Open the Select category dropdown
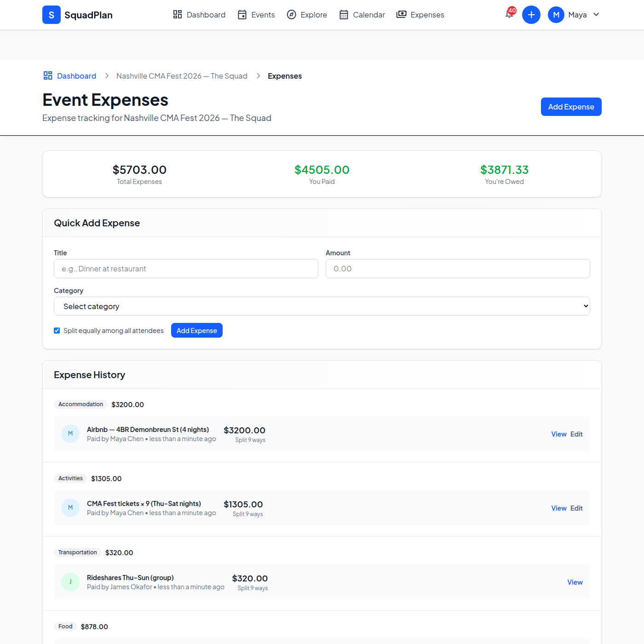The height and width of the screenshot is (644, 644). click(322, 306)
